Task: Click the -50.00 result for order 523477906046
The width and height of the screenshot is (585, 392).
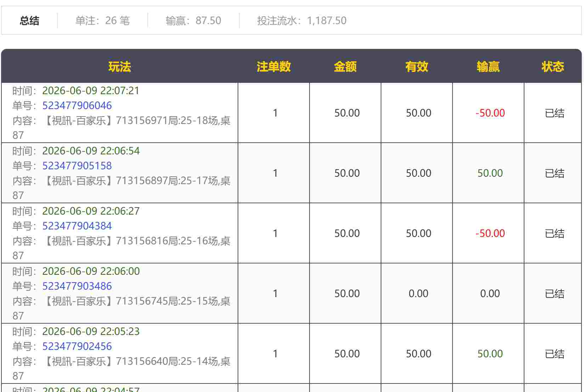Action: [490, 113]
